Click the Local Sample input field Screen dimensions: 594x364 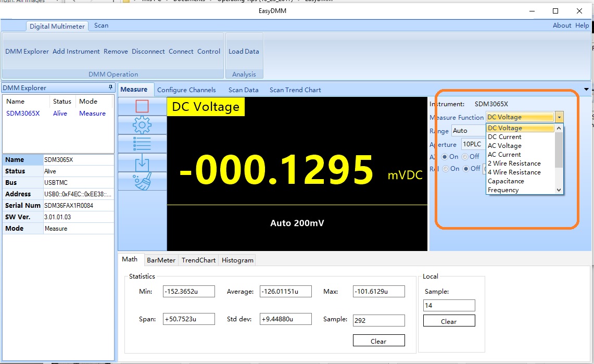(449, 306)
